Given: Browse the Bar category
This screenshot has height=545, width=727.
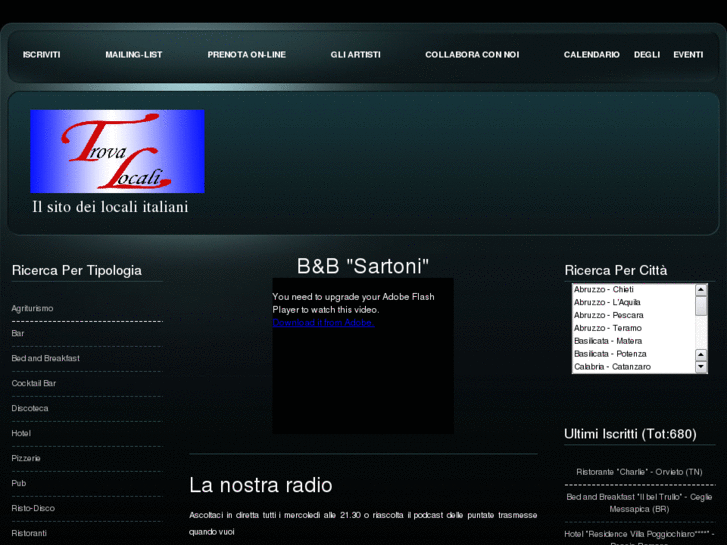Looking at the screenshot, I should 18,333.
